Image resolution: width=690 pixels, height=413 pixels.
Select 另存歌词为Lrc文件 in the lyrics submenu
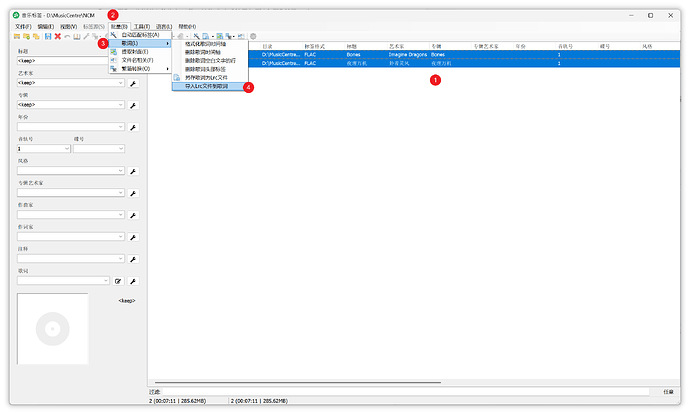[x=209, y=78]
